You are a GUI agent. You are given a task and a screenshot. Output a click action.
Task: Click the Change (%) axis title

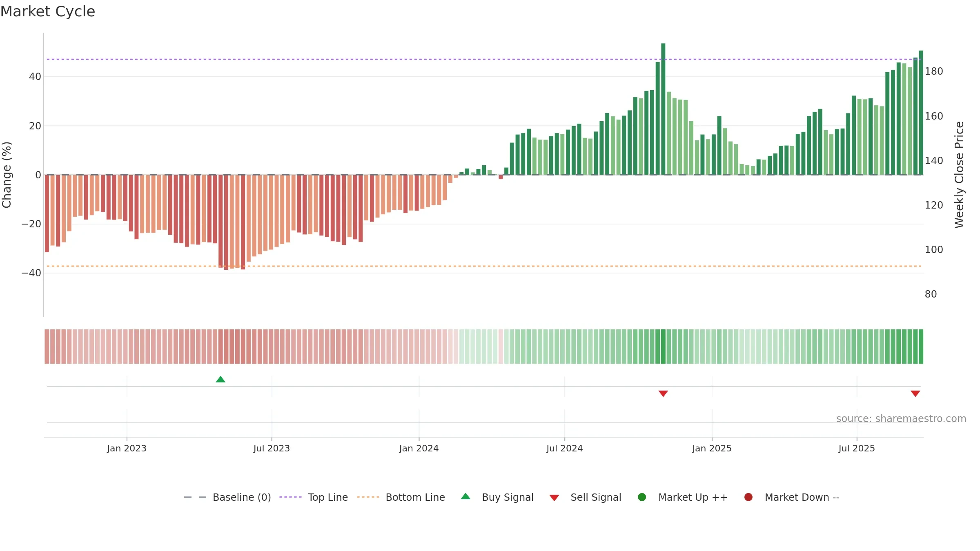pos(7,175)
